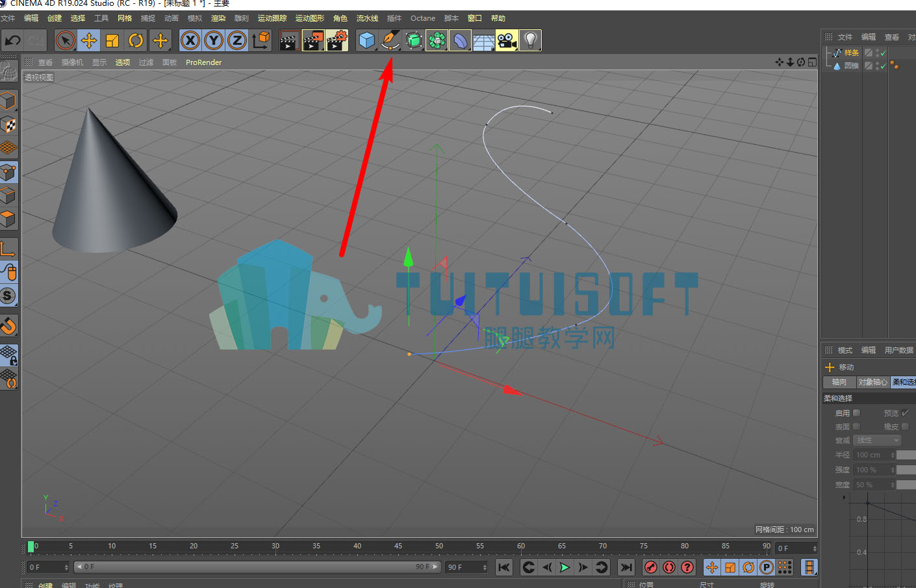Open the ProRender viewport menu
Image resolution: width=916 pixels, height=588 pixels.
(x=203, y=62)
